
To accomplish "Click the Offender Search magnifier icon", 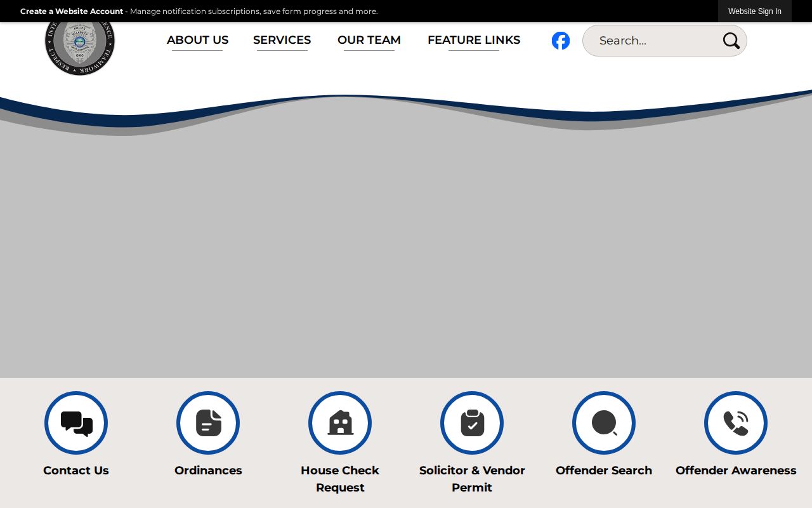I will pyautogui.click(x=604, y=423).
